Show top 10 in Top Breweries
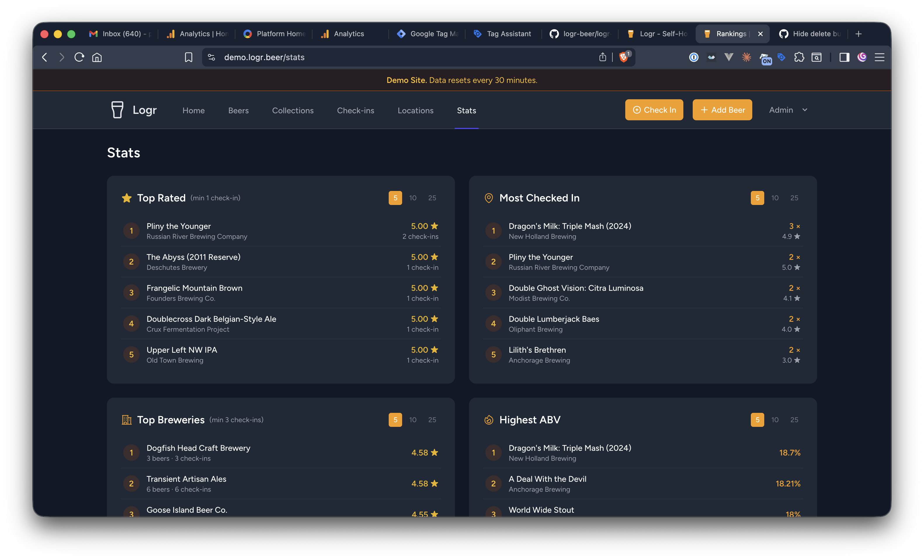The height and width of the screenshot is (560, 924). point(412,420)
